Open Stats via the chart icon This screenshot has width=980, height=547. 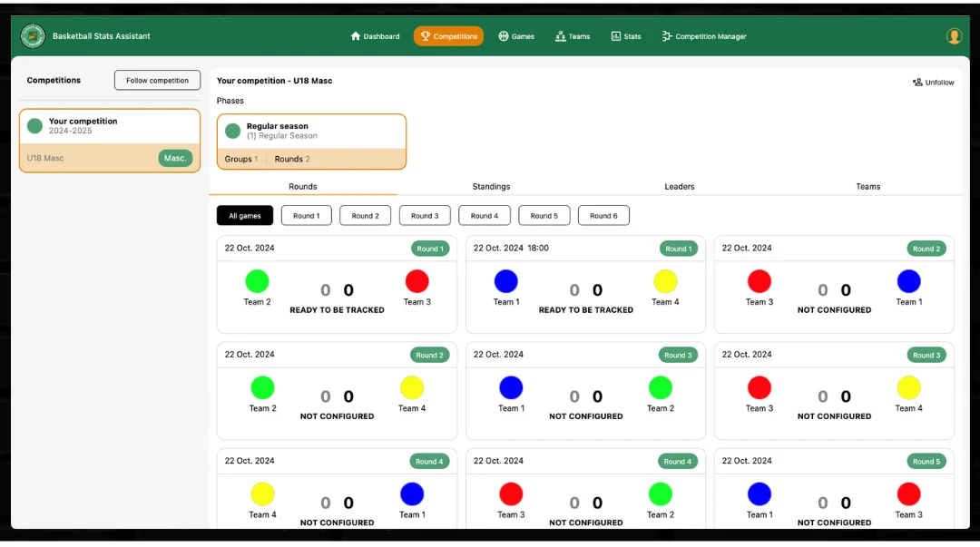tap(616, 36)
